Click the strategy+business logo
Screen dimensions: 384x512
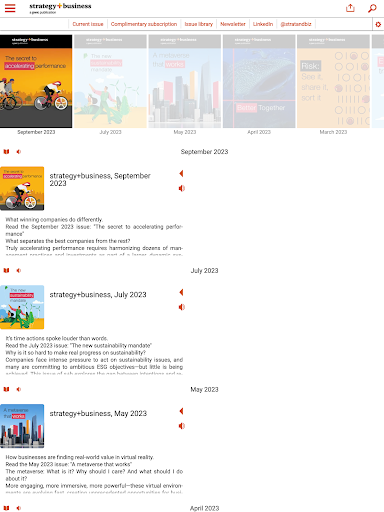[x=60, y=8]
